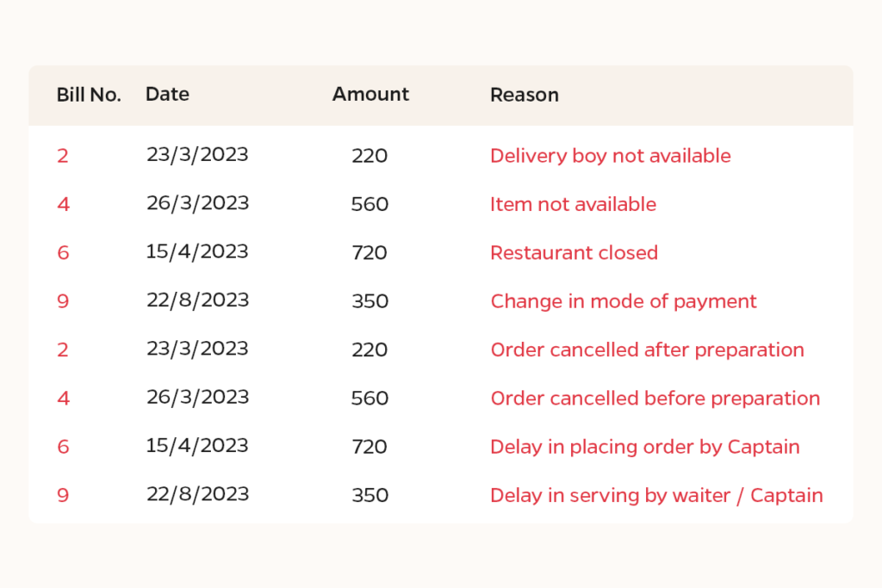Open 'Delivery boy not available' reason link
The image size is (882, 588).
pyautogui.click(x=611, y=156)
